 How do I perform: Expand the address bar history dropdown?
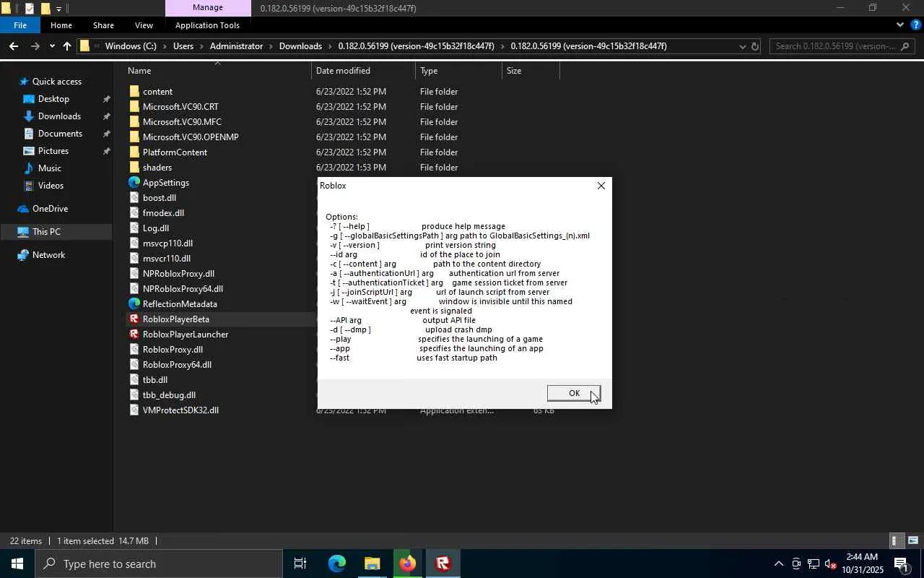point(742,46)
